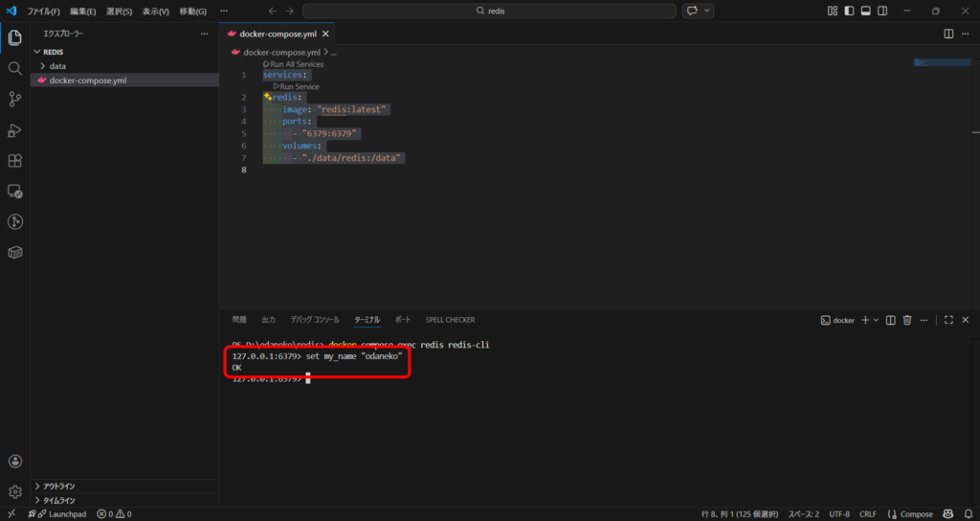
Task: Open the Manage gear settings icon
Action: click(15, 491)
